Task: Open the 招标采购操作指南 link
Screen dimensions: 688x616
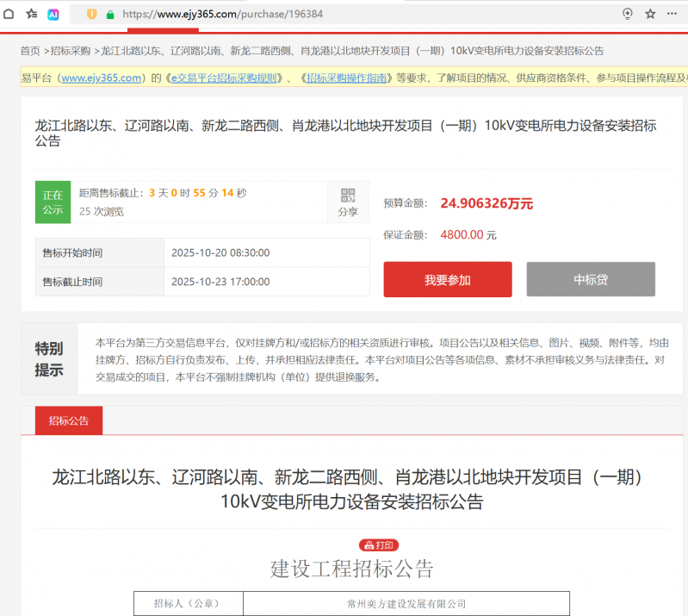Action: click(346, 78)
